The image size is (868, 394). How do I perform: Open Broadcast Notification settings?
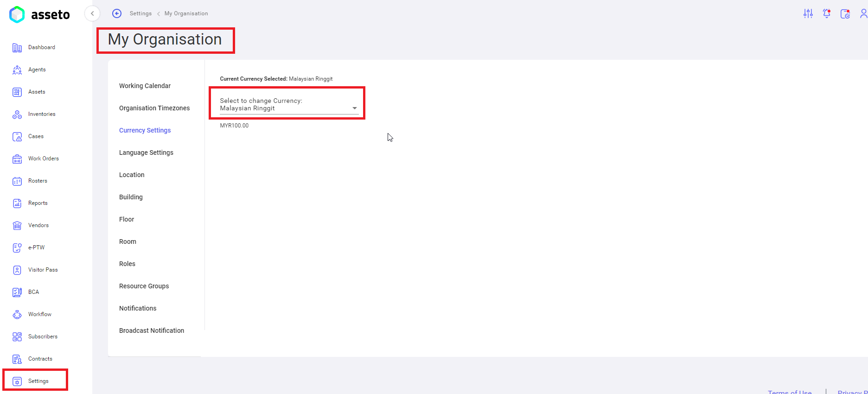[x=152, y=330]
